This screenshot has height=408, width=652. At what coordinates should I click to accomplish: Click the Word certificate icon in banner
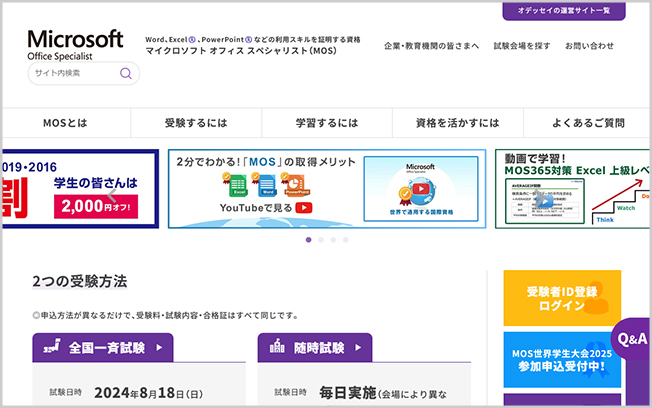point(266,184)
